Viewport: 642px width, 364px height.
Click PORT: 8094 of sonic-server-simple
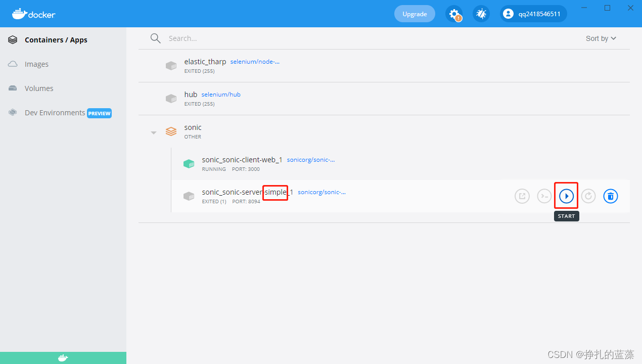tap(246, 202)
